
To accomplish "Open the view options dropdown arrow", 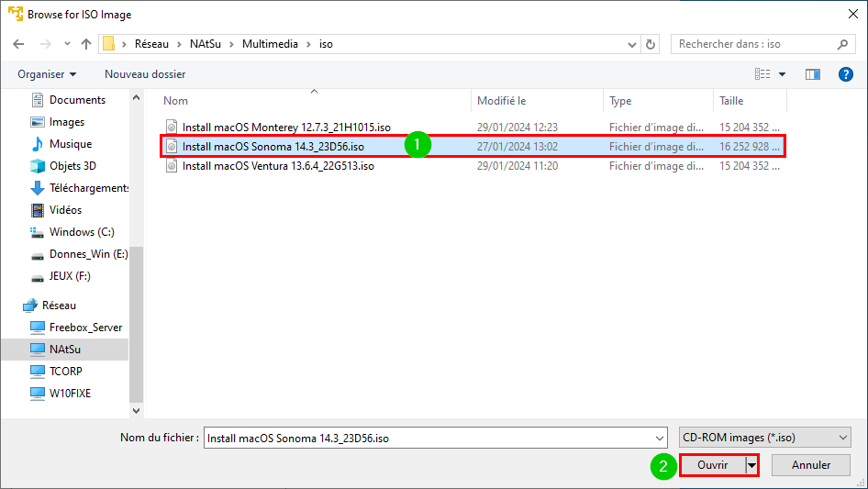I will pyautogui.click(x=782, y=74).
